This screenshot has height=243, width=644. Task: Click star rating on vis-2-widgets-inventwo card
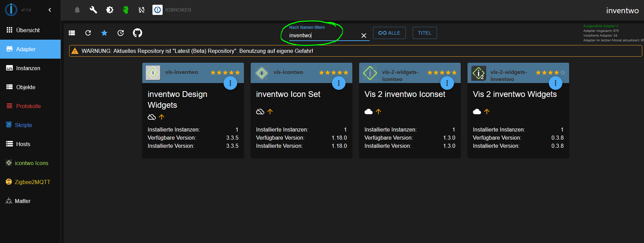coord(550,73)
